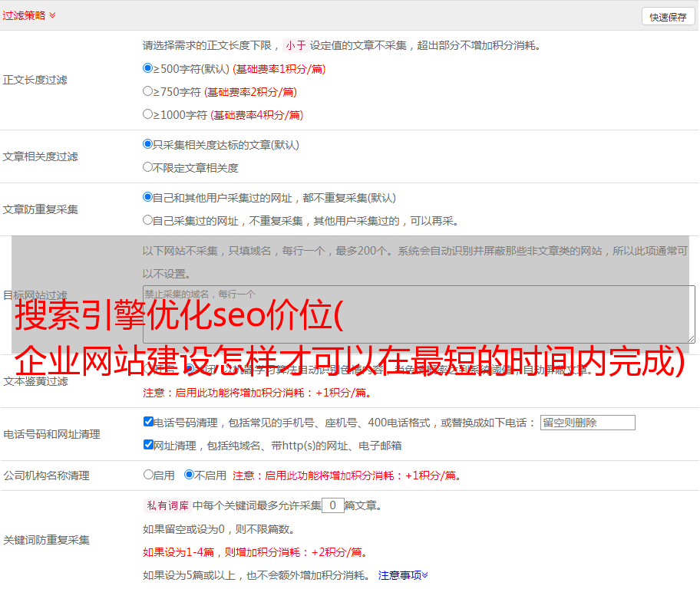The height and width of the screenshot is (589, 700).
Task: Toggle 电话号码清理 checkbox
Action: click(148, 422)
